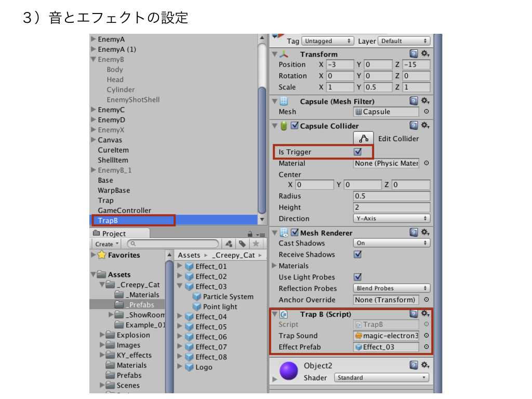Toggle Is Trigger checkbox
Screen dimensions: 532x399
click(357, 152)
